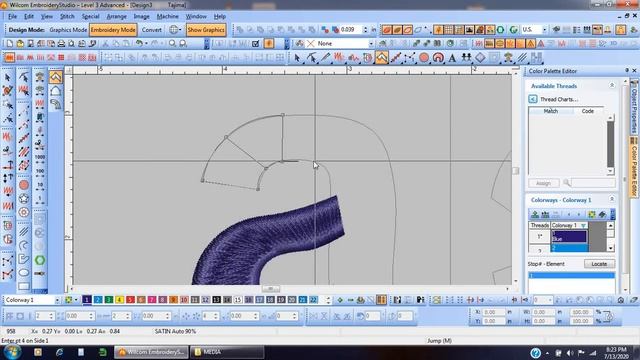Viewport: 640px width, 360px height.
Task: Switch to Graphics Mode
Action: pyautogui.click(x=68, y=30)
